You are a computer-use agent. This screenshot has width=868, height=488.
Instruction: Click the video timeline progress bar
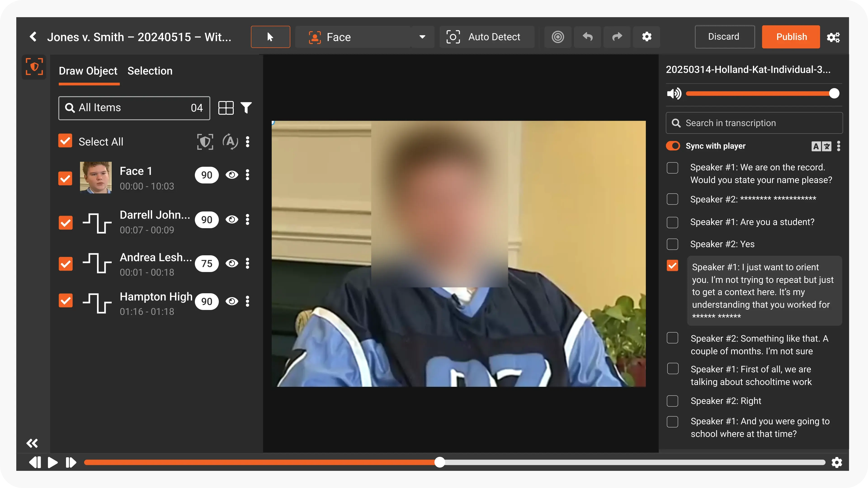[455, 462]
